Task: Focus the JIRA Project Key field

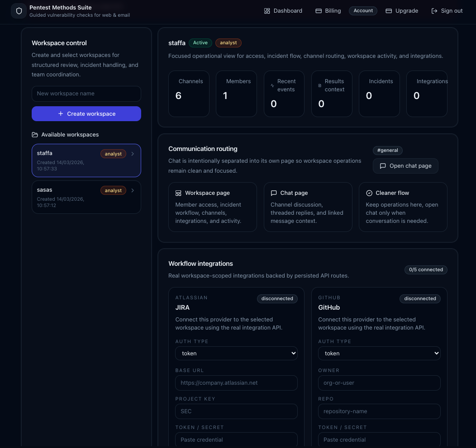Action: 236,411
